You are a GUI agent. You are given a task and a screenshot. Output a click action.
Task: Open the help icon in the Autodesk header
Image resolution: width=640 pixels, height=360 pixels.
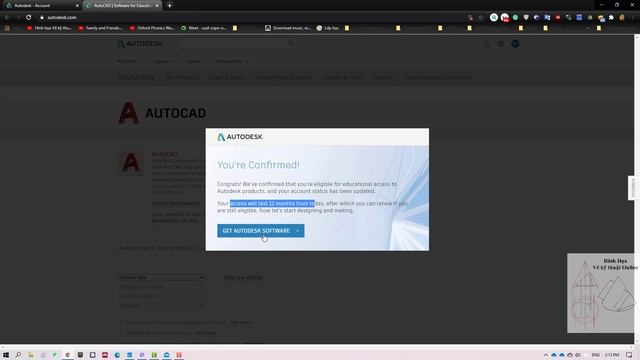pos(500,44)
